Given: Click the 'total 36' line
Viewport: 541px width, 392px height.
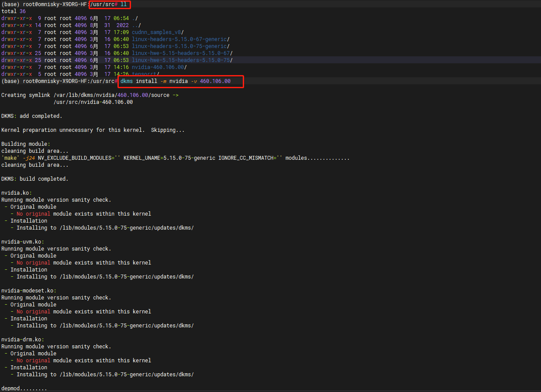Looking at the screenshot, I should (x=14, y=11).
